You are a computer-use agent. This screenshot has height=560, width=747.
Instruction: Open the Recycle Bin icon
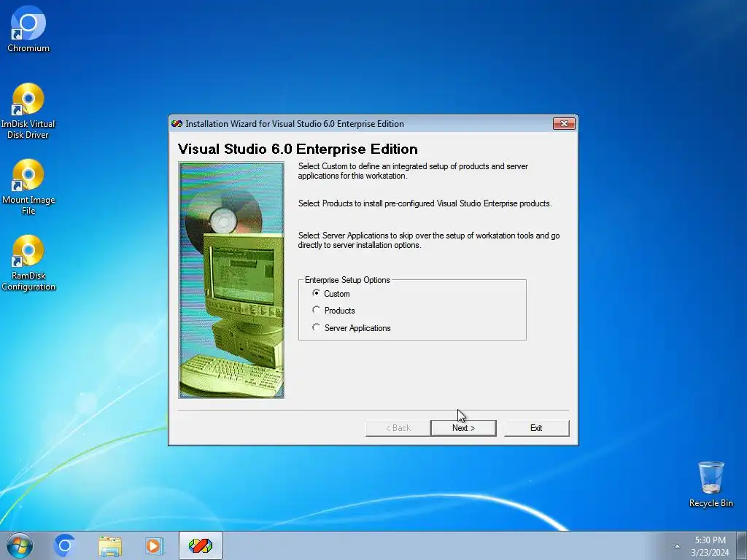tap(711, 484)
